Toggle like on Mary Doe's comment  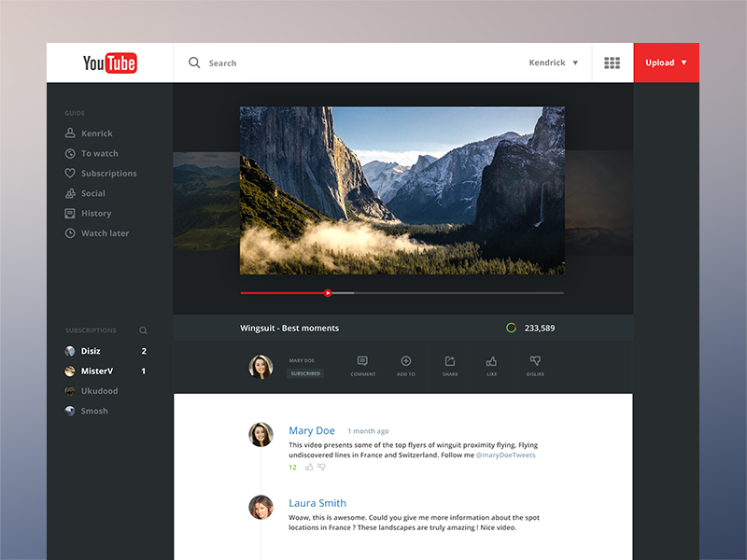(x=308, y=467)
